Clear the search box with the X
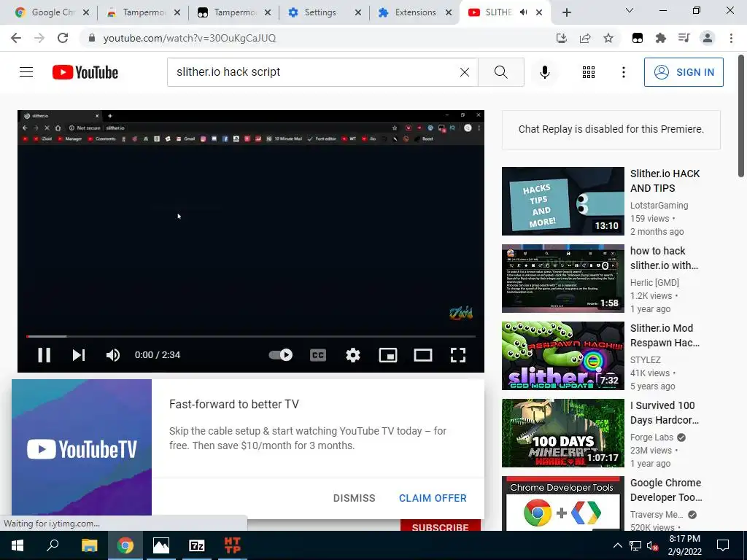This screenshot has width=747, height=560. point(465,72)
